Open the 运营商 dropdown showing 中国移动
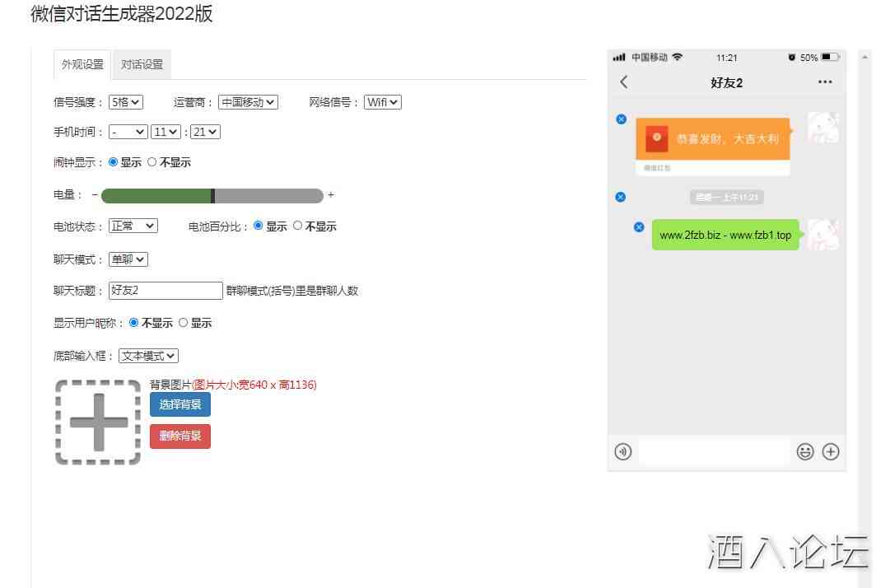Image resolution: width=895 pixels, height=588 pixels. click(x=248, y=102)
